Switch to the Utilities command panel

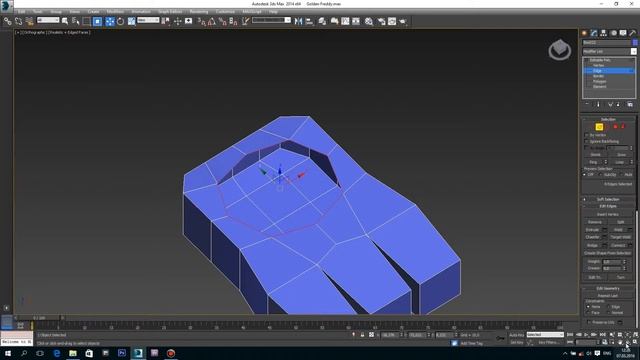tap(633, 33)
